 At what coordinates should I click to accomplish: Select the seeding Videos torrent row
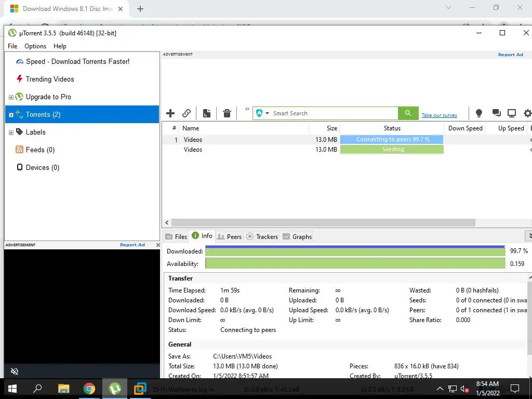click(x=347, y=149)
